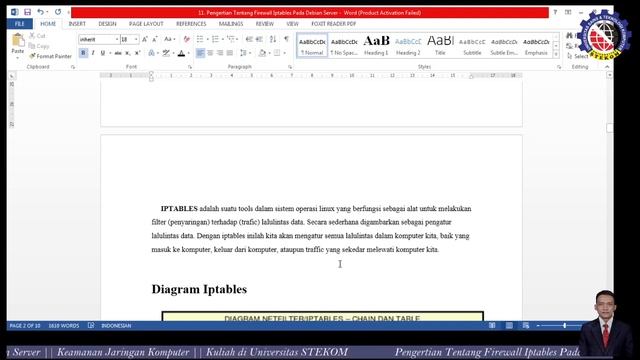
Task: Increase the paragraph indent
Action: click(259, 40)
